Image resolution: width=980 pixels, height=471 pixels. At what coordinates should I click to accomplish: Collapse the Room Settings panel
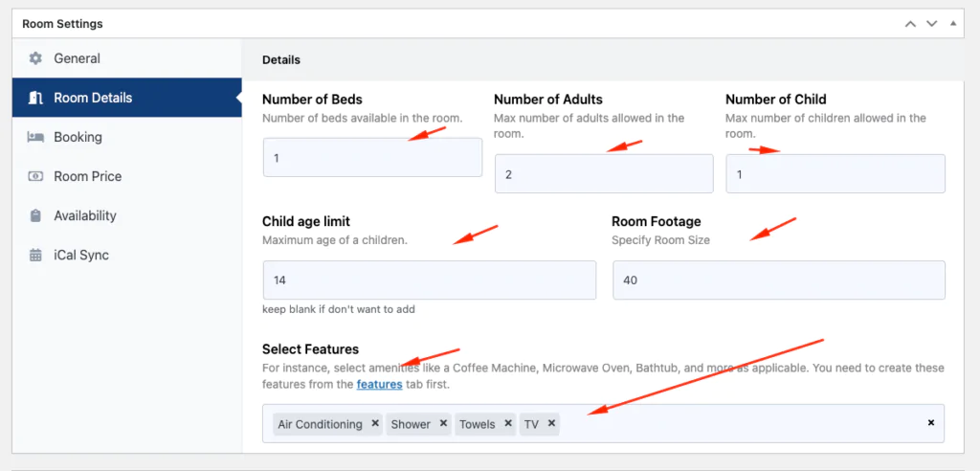pyautogui.click(x=953, y=24)
